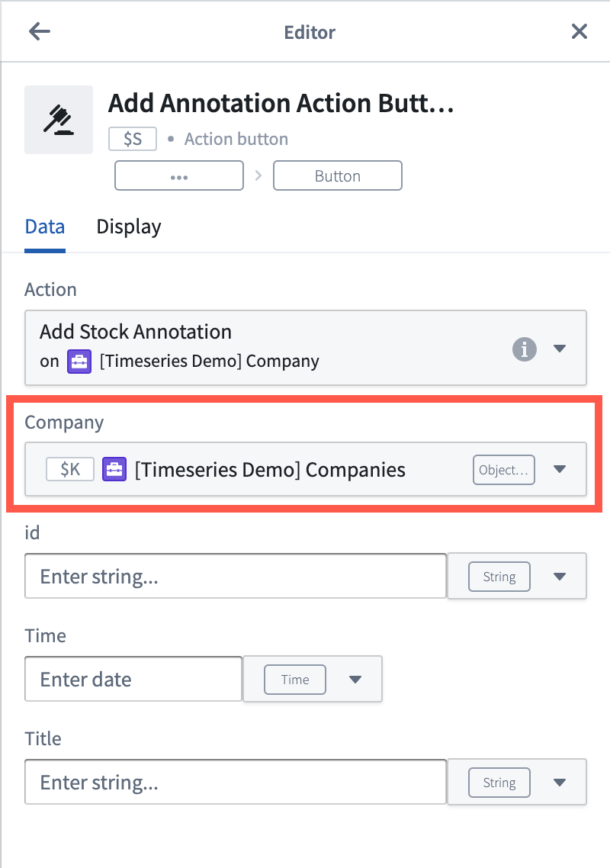Go back using the left arrow icon
This screenshot has height=868, width=610.
pos(40,31)
